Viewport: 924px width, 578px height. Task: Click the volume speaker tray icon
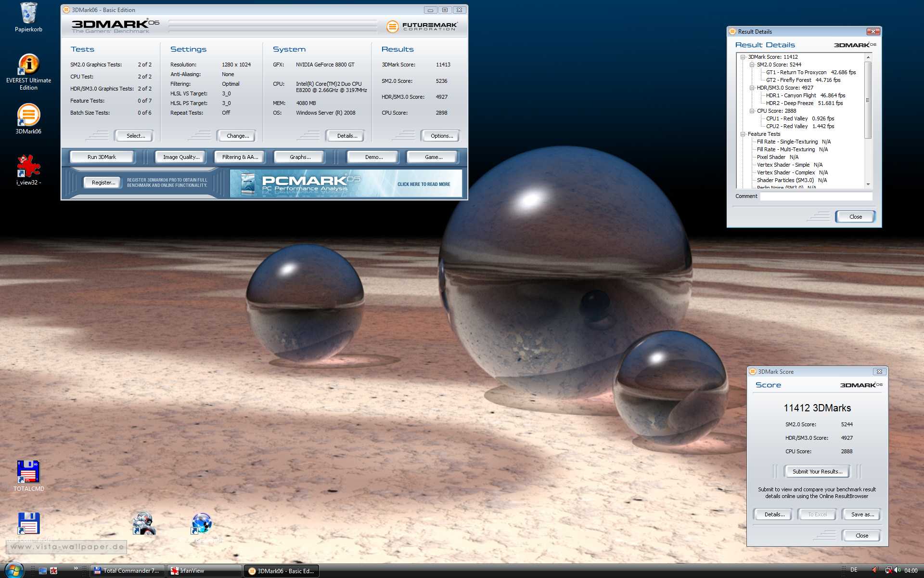pos(897,570)
